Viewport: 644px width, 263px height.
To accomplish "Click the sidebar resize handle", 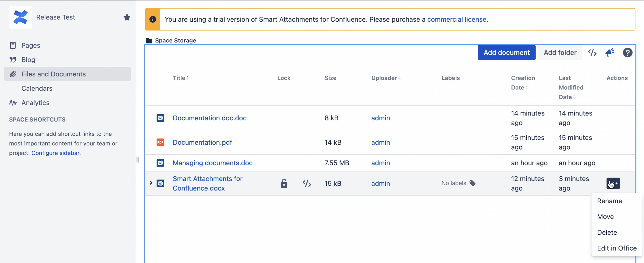I will 138,160.
